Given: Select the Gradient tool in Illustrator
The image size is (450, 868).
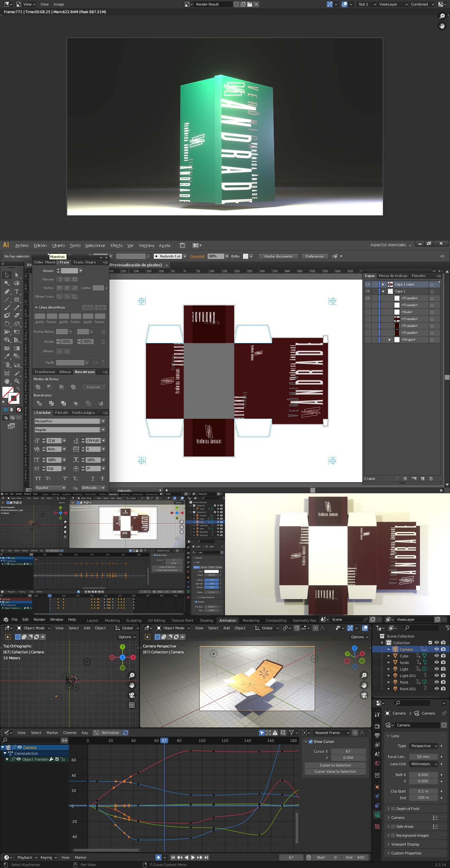Looking at the screenshot, I should click(x=16, y=348).
